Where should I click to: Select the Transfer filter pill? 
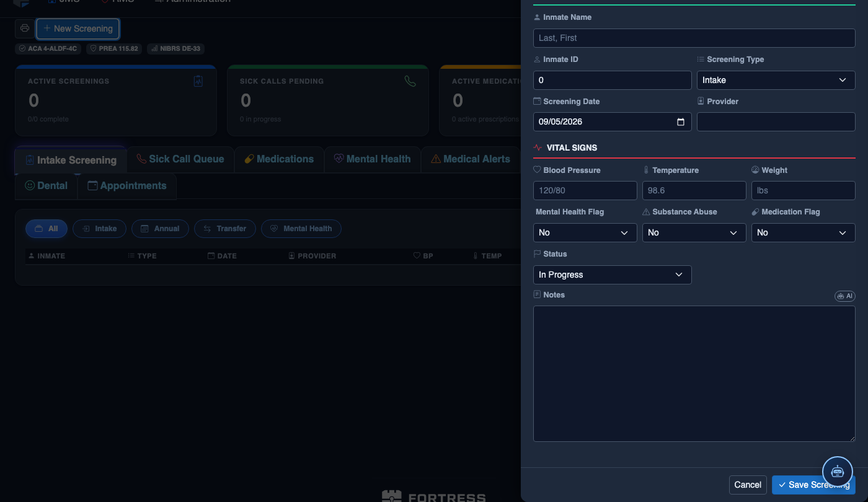[x=225, y=229]
